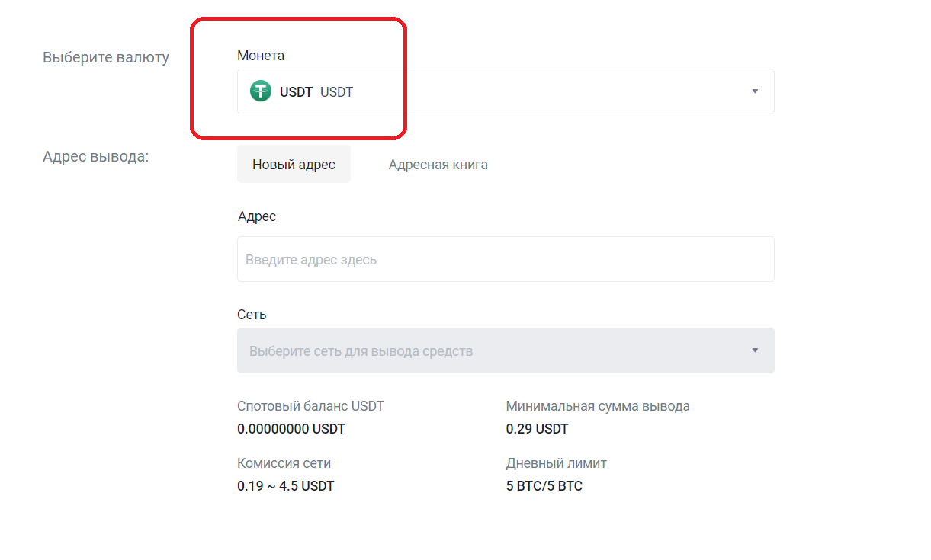Viewport: 931px width, 560px height.
Task: Click the Монета field label
Action: tap(261, 56)
